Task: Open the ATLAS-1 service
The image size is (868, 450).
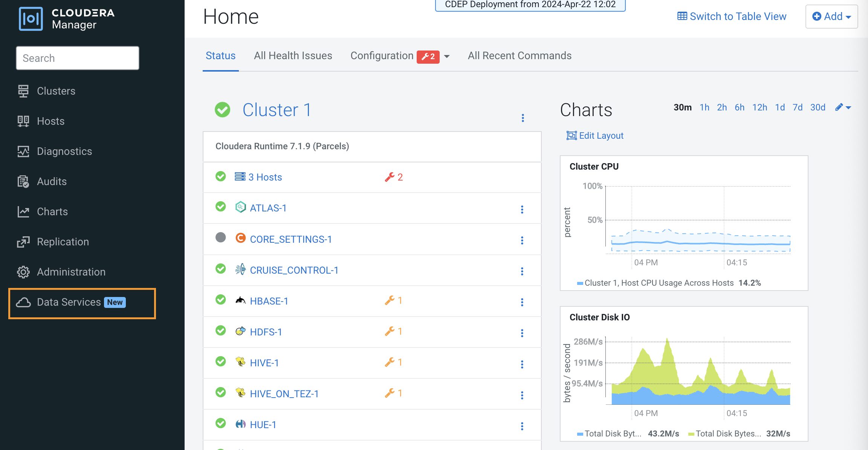Action: click(x=268, y=208)
